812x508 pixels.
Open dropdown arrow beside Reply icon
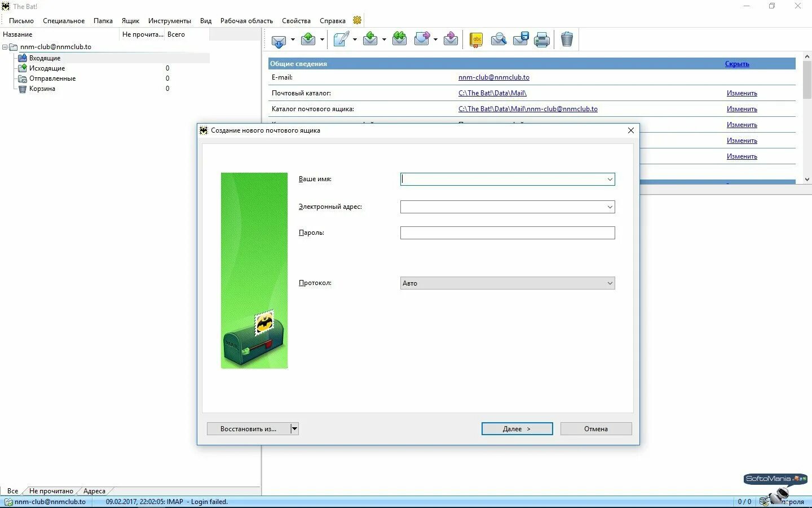pyautogui.click(x=384, y=40)
